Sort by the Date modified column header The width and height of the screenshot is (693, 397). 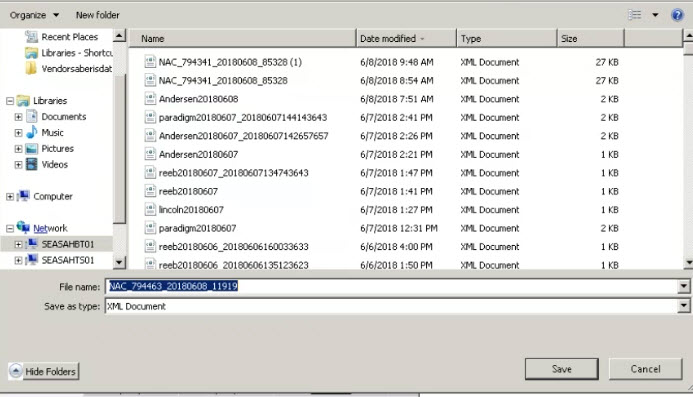[406, 38]
